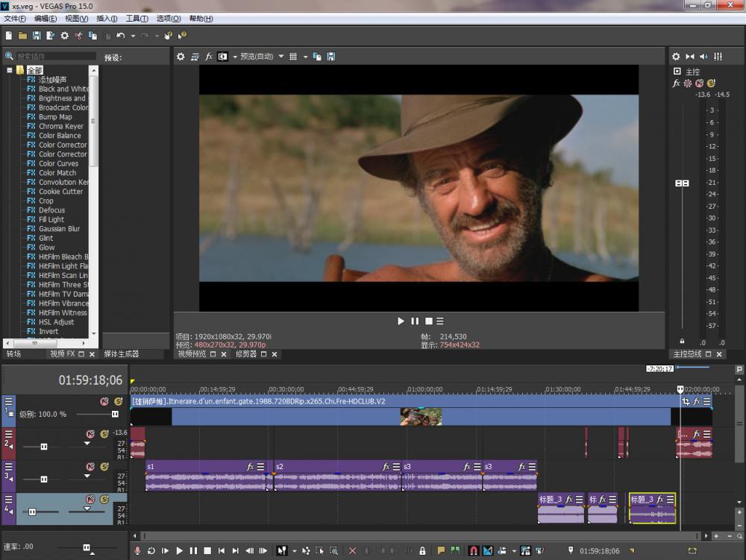Expand the overlays grid dropdown arrow
This screenshot has height=560, width=746.
(x=305, y=57)
